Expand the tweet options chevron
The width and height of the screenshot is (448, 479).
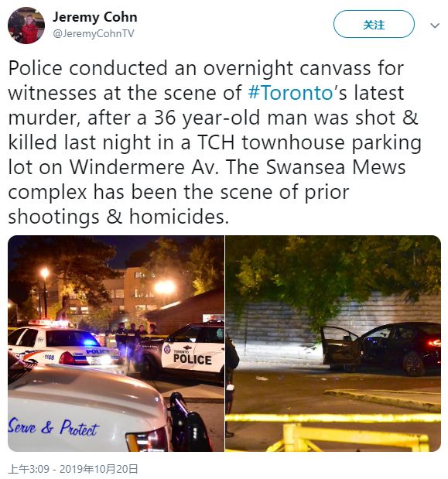435,26
